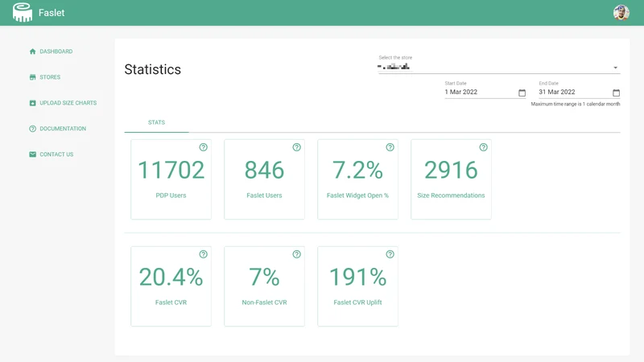Click the Stores shop icon
The width and height of the screenshot is (644, 362).
pyautogui.click(x=32, y=77)
